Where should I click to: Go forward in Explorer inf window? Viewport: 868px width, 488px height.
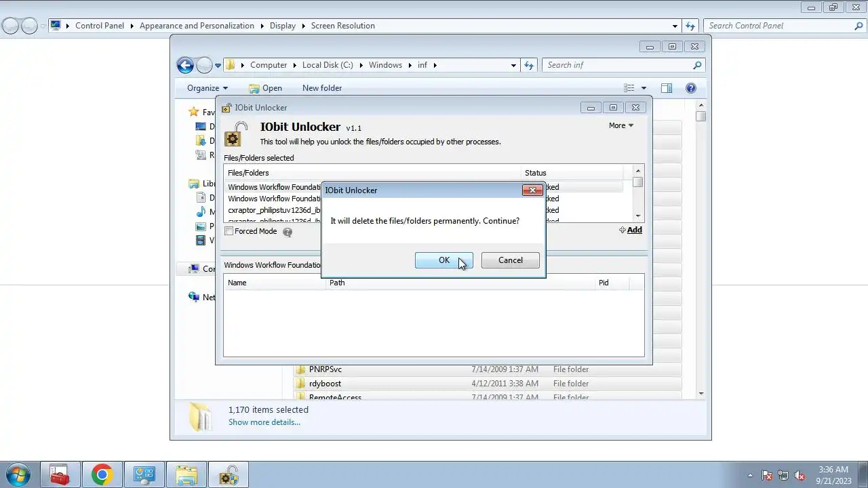coord(204,65)
